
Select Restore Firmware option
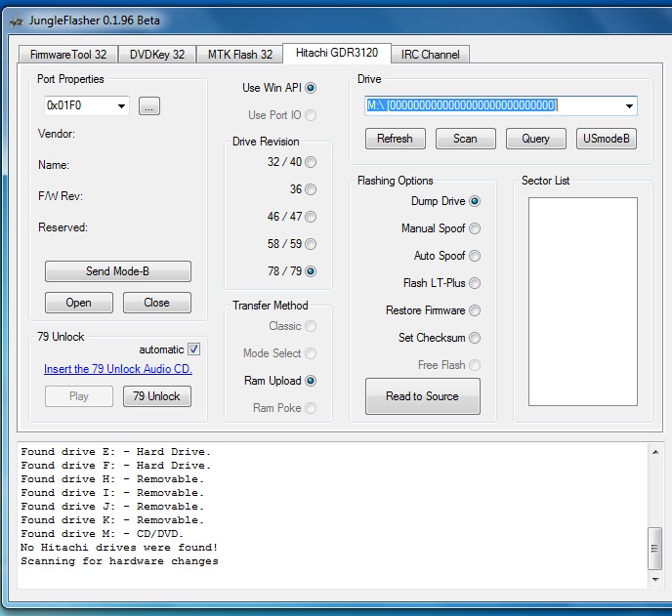[475, 310]
